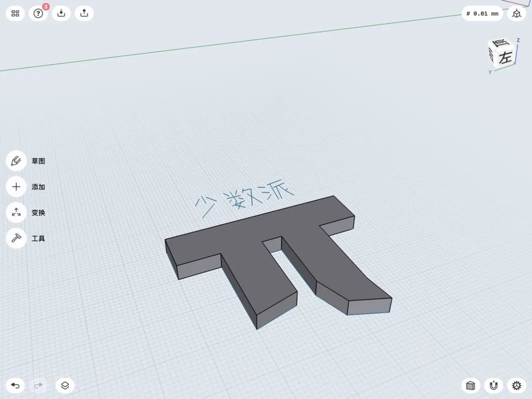
Task: Open the 添加 menu label
Action: pyautogui.click(x=38, y=187)
